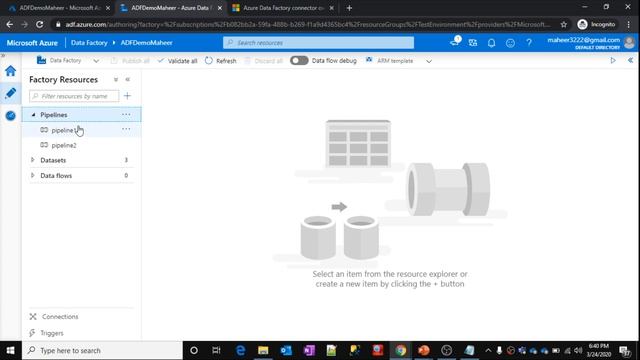The width and height of the screenshot is (640, 360).
Task: Switch to the first ADFDemoMaheer Microsoft Azure tab
Action: click(60, 8)
